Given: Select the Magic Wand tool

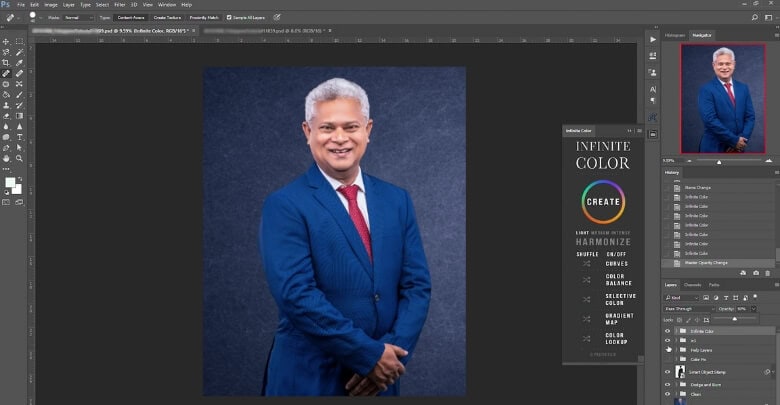Looking at the screenshot, I should pos(19,52).
